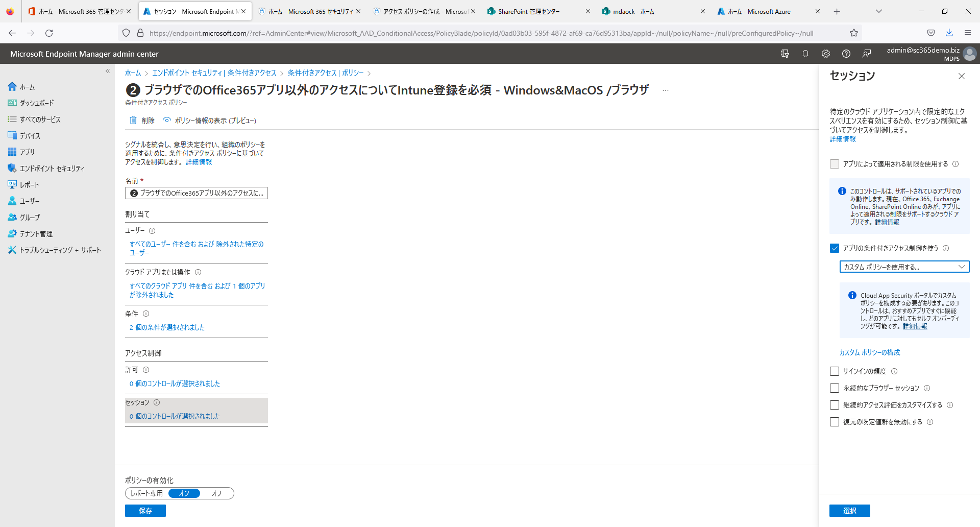
Task: Show info tooltip for Cloud apps or actions
Action: click(x=198, y=272)
